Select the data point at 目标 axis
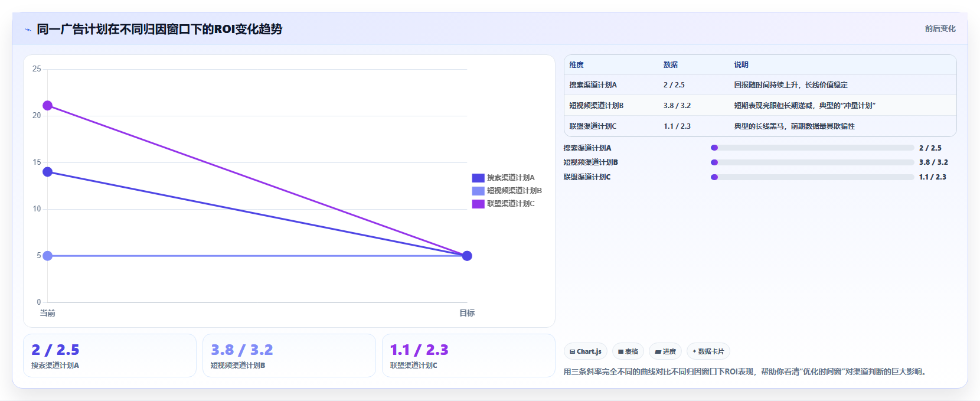The height and width of the screenshot is (401, 980). point(467,256)
